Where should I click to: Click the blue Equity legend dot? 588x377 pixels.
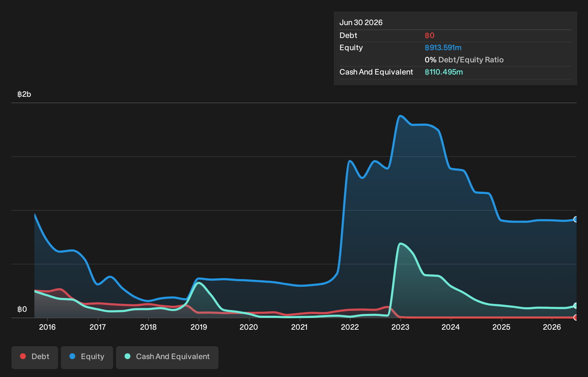pos(72,356)
